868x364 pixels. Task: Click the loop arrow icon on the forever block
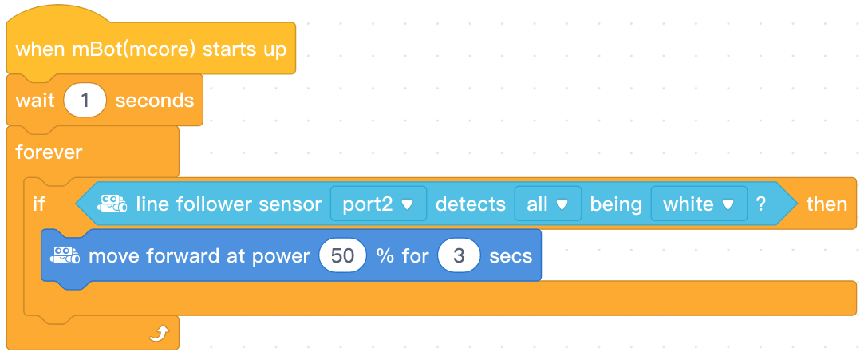coord(157,334)
